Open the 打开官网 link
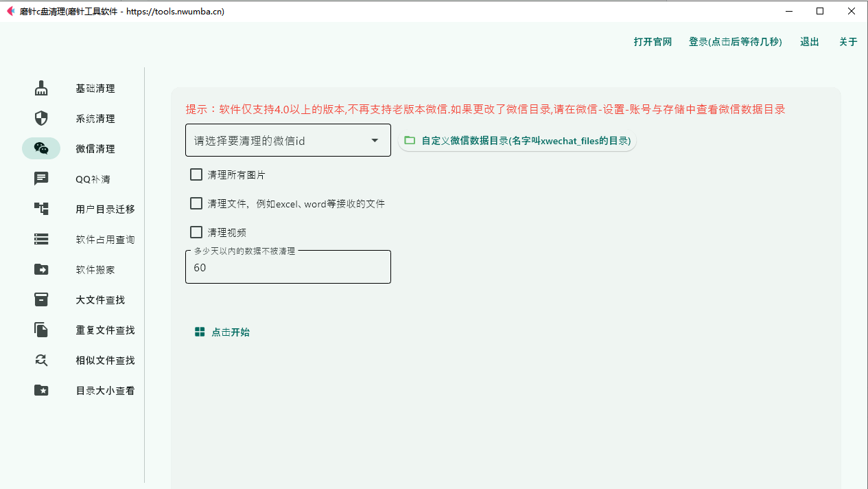 click(653, 42)
